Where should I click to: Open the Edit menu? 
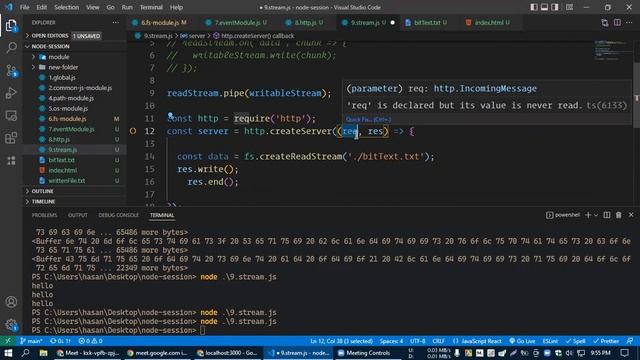click(x=41, y=7)
